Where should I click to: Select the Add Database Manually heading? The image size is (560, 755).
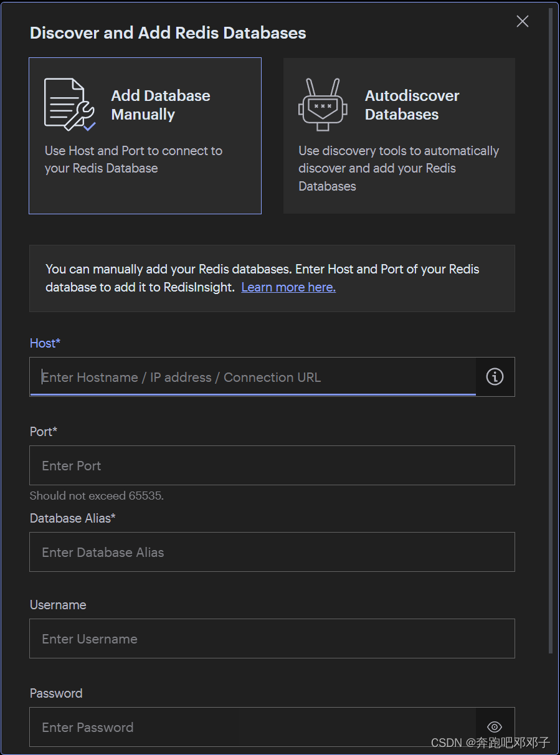tap(161, 105)
